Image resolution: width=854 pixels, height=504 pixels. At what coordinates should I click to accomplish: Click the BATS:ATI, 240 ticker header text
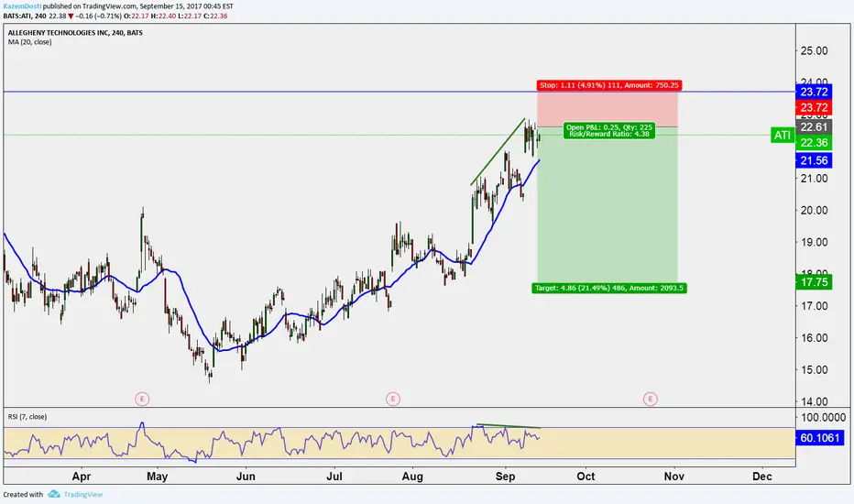coord(25,16)
